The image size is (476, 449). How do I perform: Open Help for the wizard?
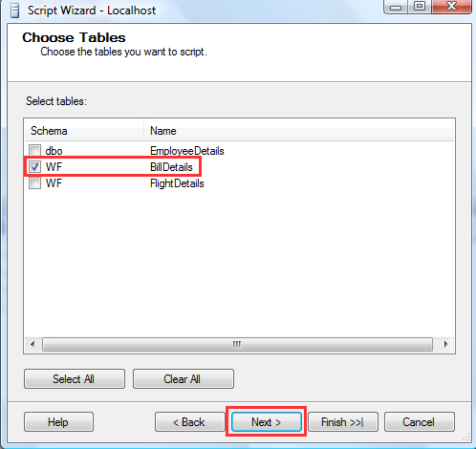[x=58, y=422]
